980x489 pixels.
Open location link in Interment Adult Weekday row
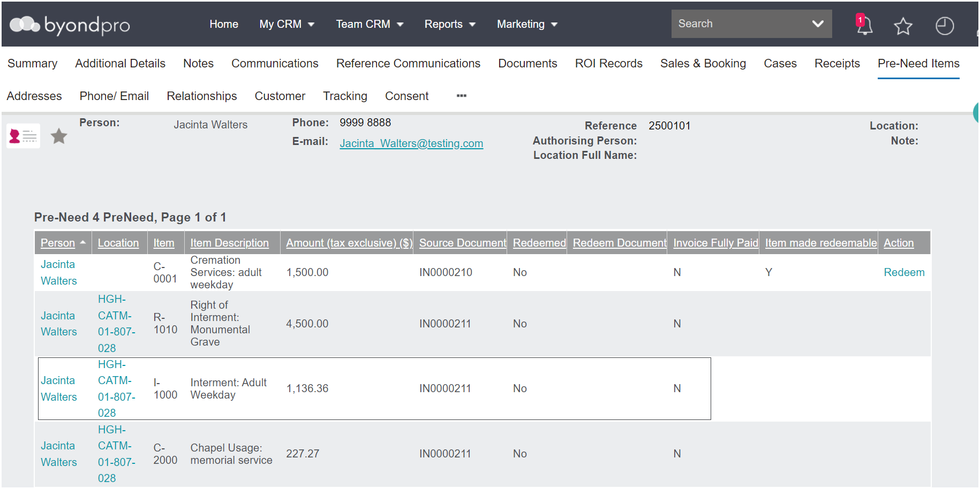(117, 388)
